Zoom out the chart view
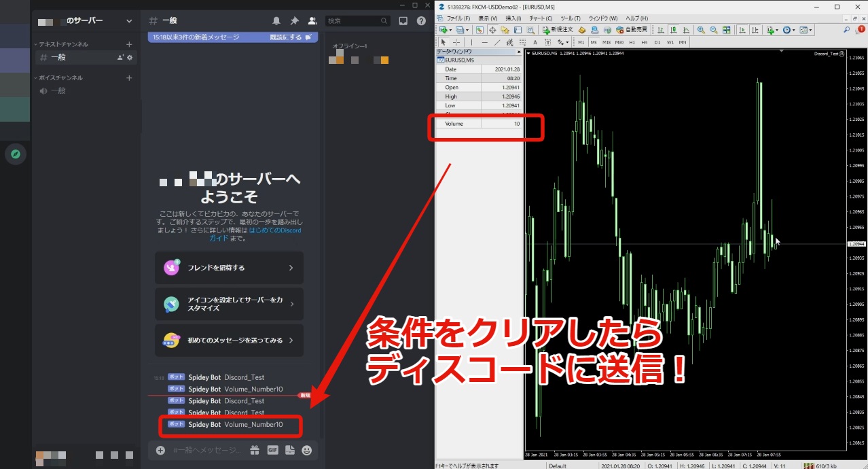The image size is (868, 469). pos(714,30)
